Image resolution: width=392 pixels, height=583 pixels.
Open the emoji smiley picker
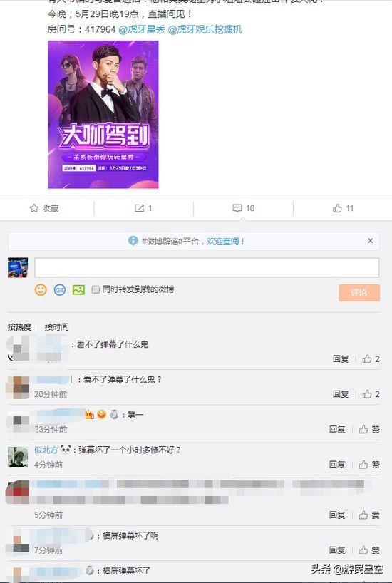[x=41, y=289]
